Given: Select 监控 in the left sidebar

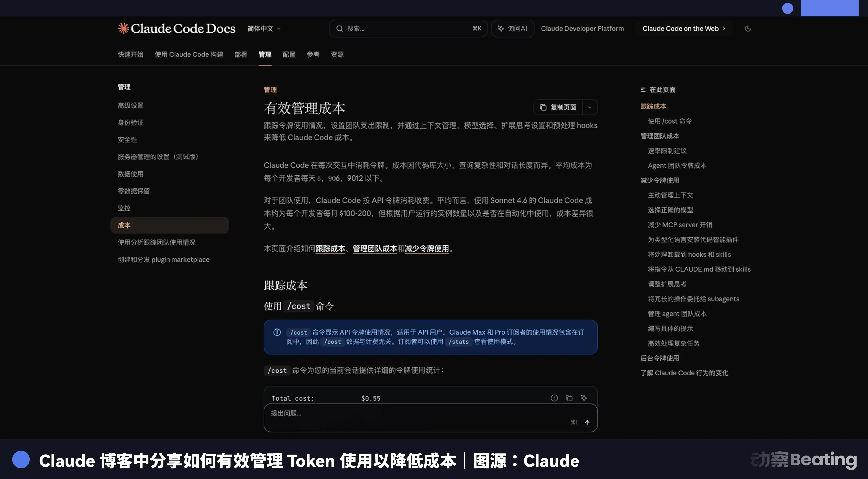Looking at the screenshot, I should click(124, 208).
